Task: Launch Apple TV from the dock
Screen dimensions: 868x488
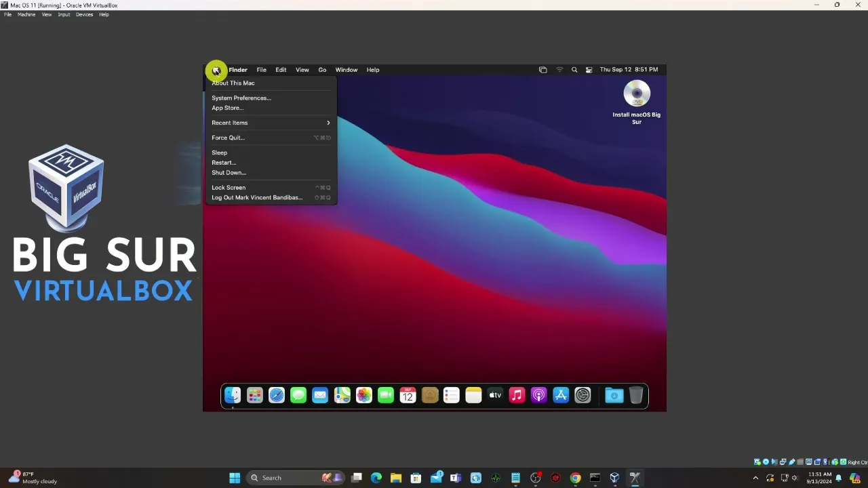Action: coord(495,395)
